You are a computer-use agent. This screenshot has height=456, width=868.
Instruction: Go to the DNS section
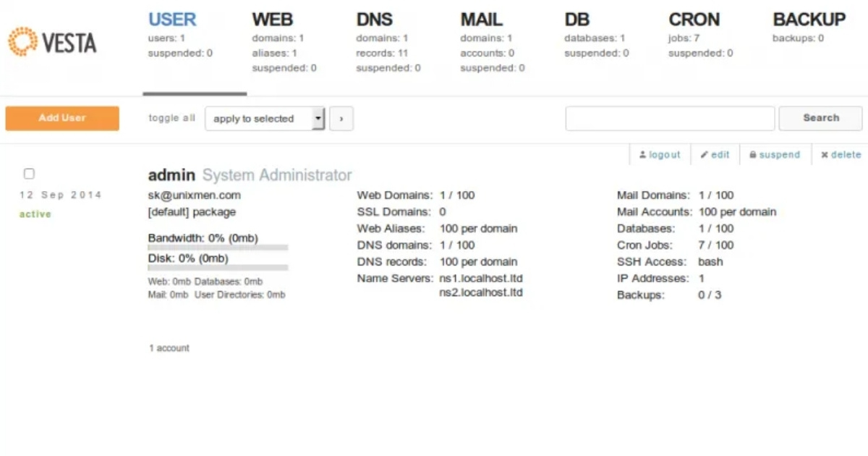point(375,20)
